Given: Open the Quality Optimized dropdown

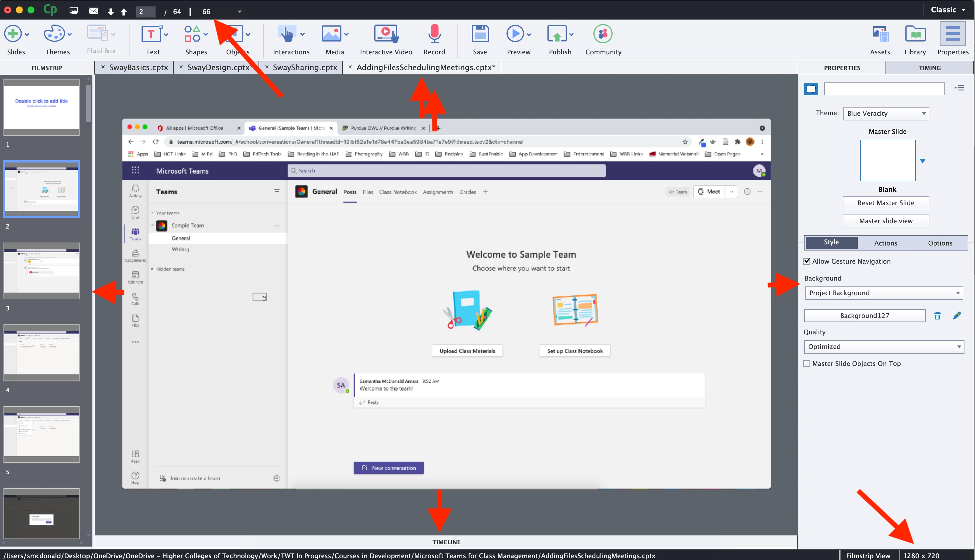Looking at the screenshot, I should (x=884, y=347).
